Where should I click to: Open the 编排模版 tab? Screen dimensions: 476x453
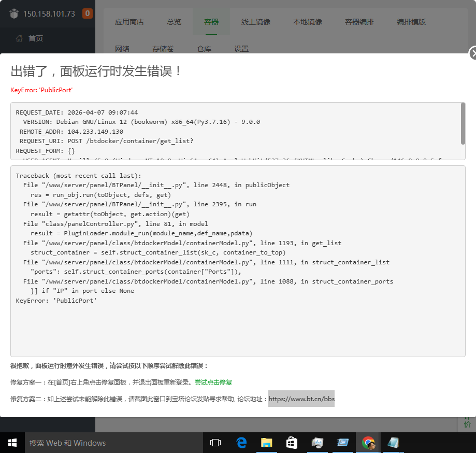point(411,22)
